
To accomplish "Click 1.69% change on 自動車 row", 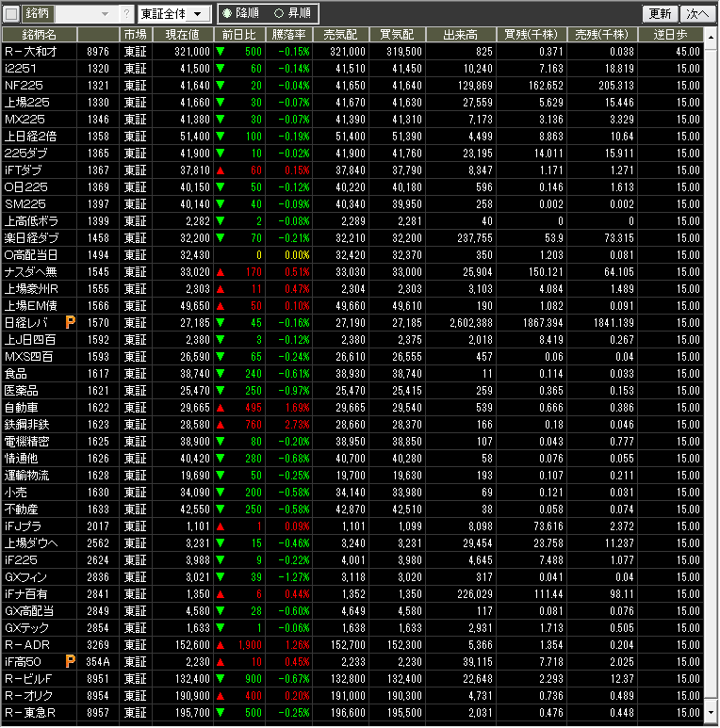I will (297, 408).
